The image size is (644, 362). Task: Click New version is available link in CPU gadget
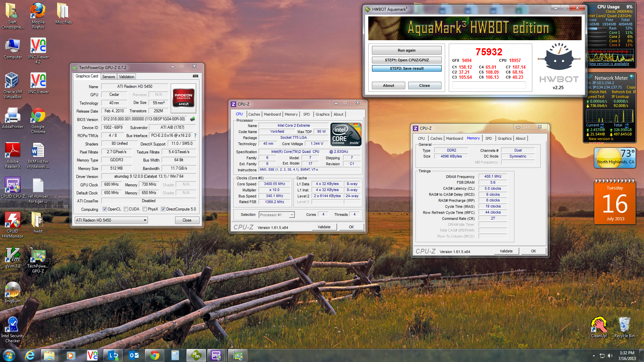pyautogui.click(x=609, y=64)
